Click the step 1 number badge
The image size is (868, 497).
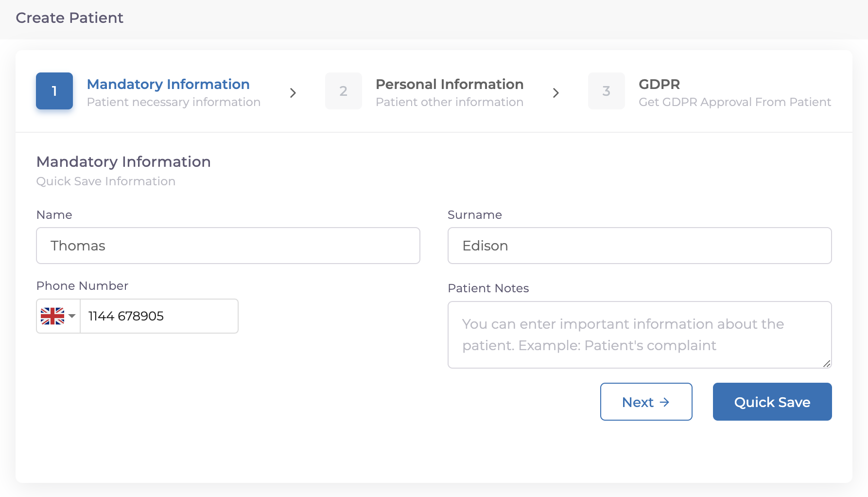tap(54, 91)
